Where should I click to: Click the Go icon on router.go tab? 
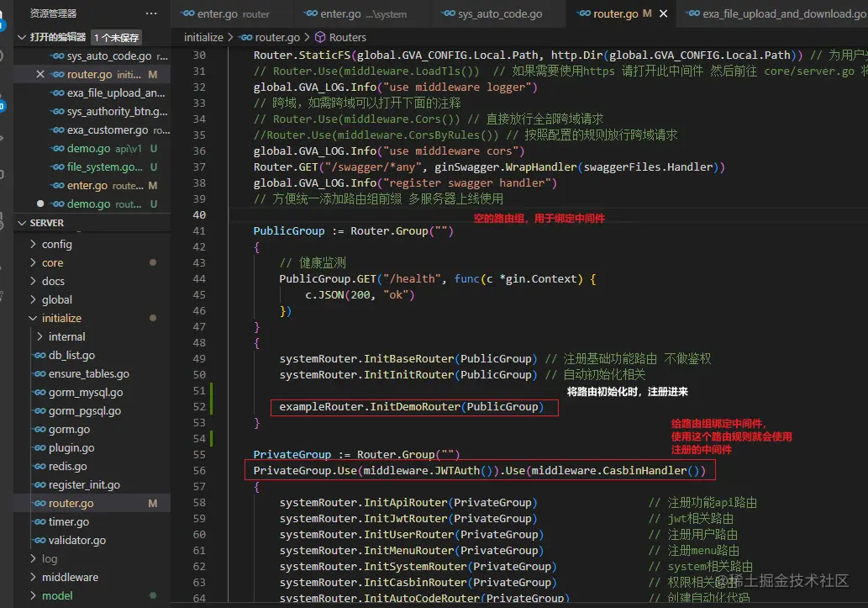coord(583,13)
